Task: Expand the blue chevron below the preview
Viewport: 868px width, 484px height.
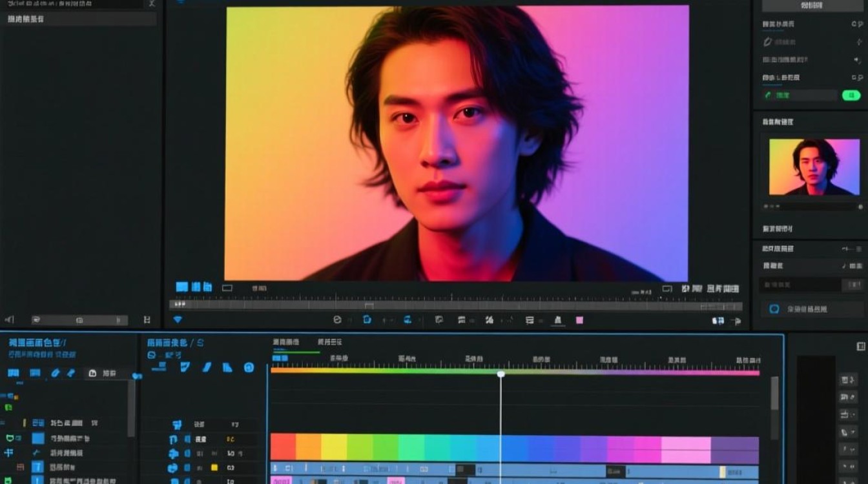Action: 178,319
